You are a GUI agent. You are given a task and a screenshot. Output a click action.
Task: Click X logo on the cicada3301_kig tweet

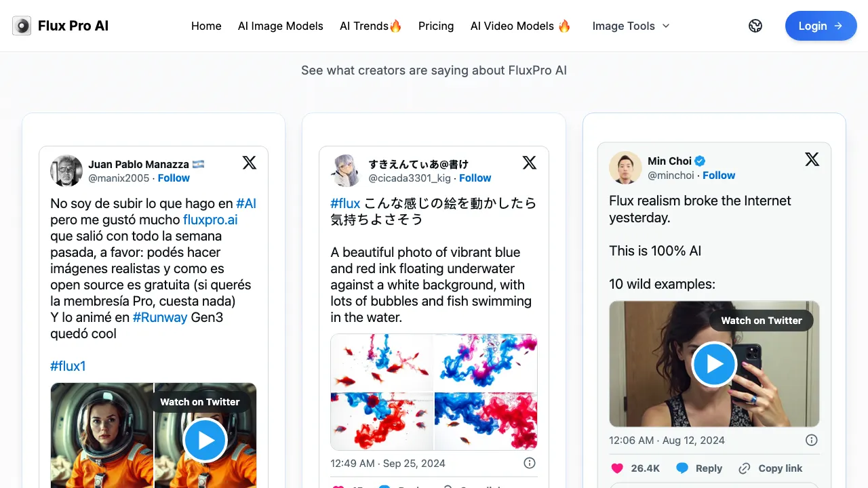tap(530, 163)
